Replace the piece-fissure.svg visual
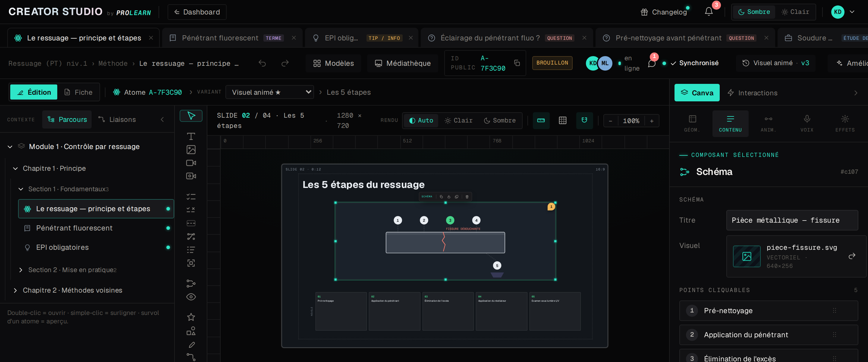The image size is (868, 362). click(x=851, y=256)
